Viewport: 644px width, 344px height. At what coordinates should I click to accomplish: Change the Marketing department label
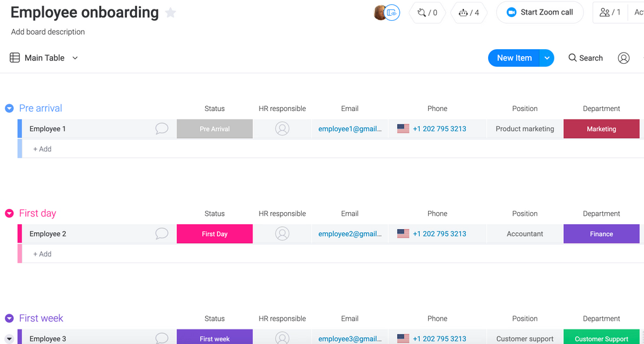click(602, 129)
